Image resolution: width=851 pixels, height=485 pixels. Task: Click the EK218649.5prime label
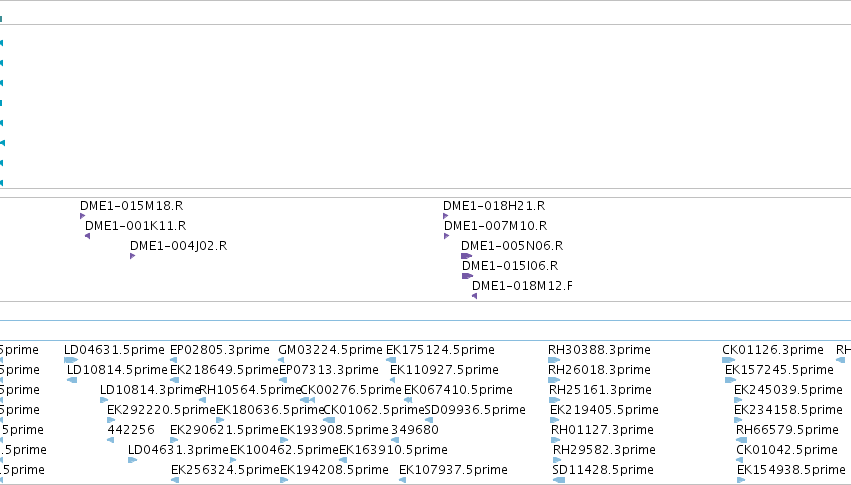[224, 371]
